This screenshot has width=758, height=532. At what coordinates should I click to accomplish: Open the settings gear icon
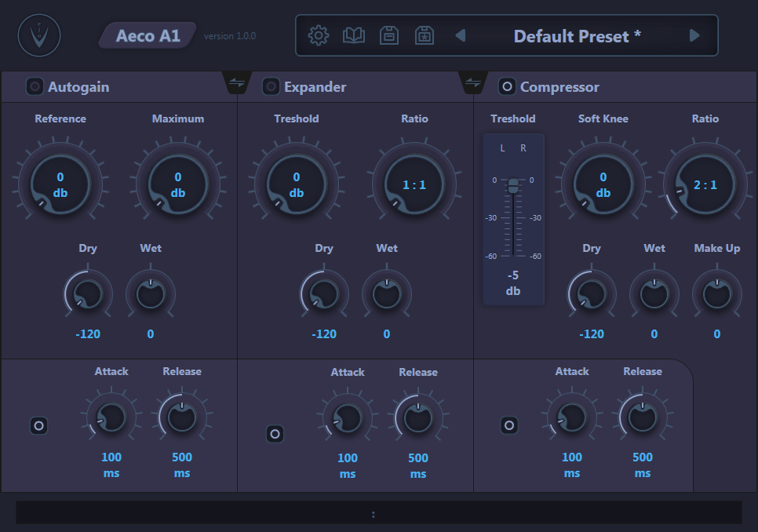(318, 35)
